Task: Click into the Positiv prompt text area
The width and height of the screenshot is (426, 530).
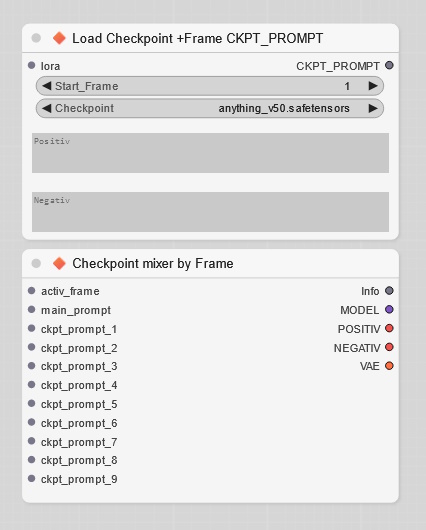Action: pyautogui.click(x=210, y=153)
